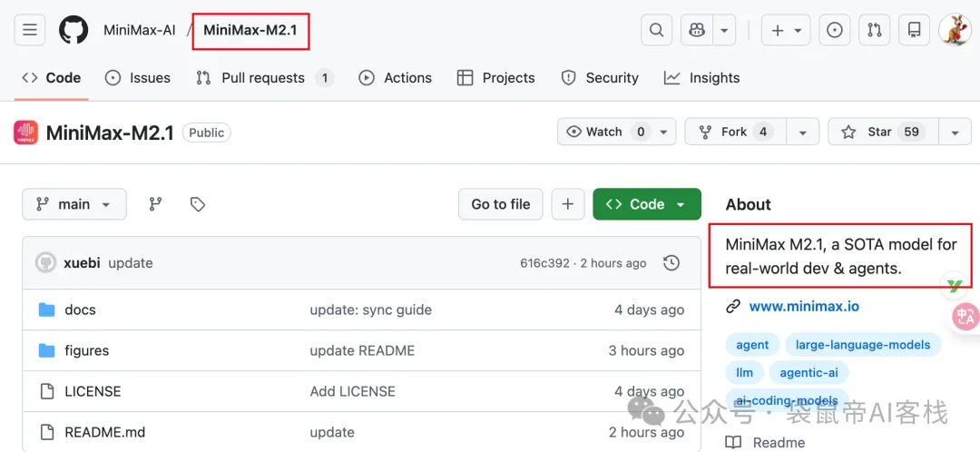Open the docs folder
980x452 pixels.
point(80,310)
